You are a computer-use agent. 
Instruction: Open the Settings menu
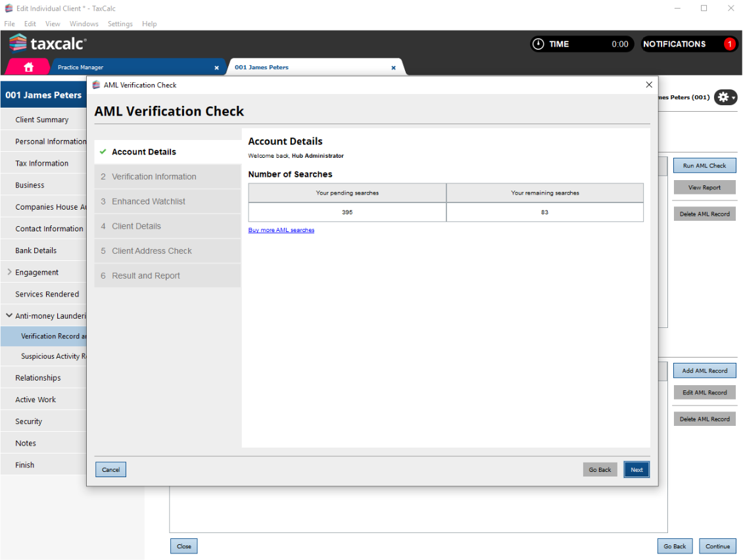(120, 24)
